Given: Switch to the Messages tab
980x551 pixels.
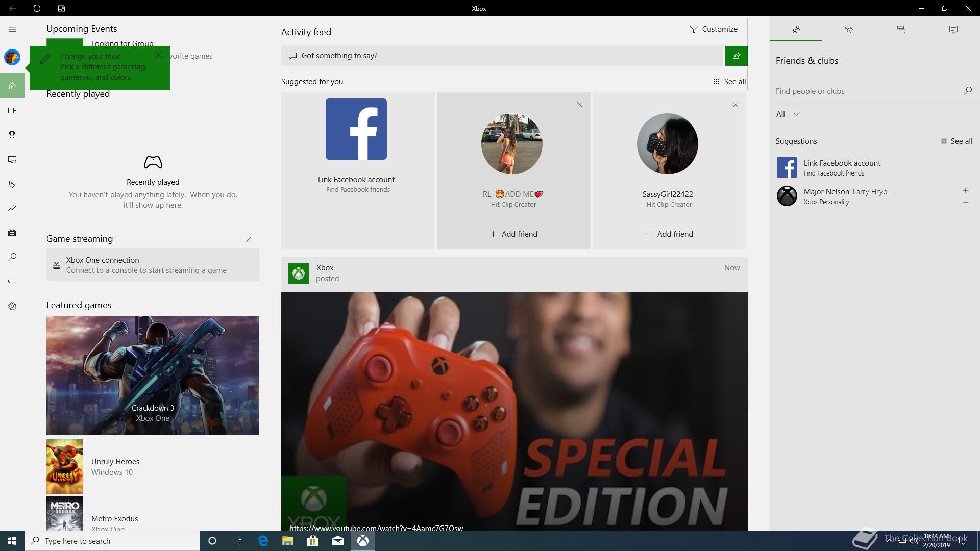Looking at the screenshot, I should click(901, 30).
